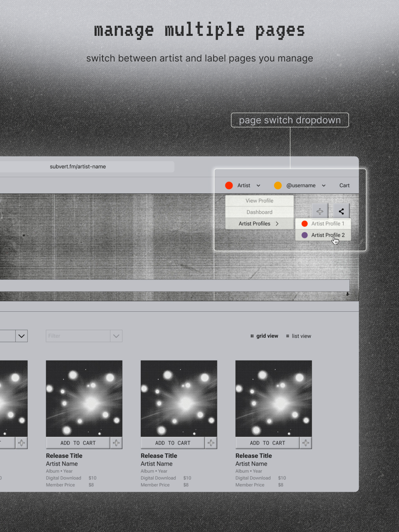Viewport: 399px width, 532px height.
Task: Click the share icon button
Action: pyautogui.click(x=341, y=212)
